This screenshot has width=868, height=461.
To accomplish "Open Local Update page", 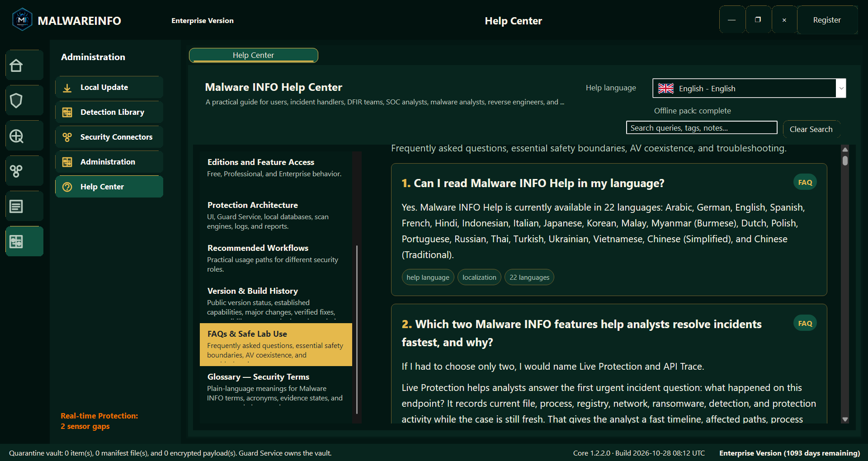I will (109, 88).
